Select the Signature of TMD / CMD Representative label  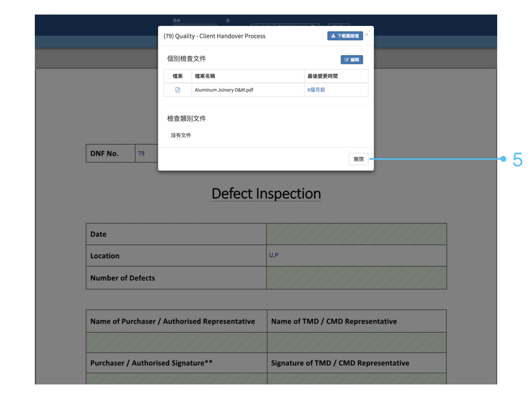(x=340, y=363)
